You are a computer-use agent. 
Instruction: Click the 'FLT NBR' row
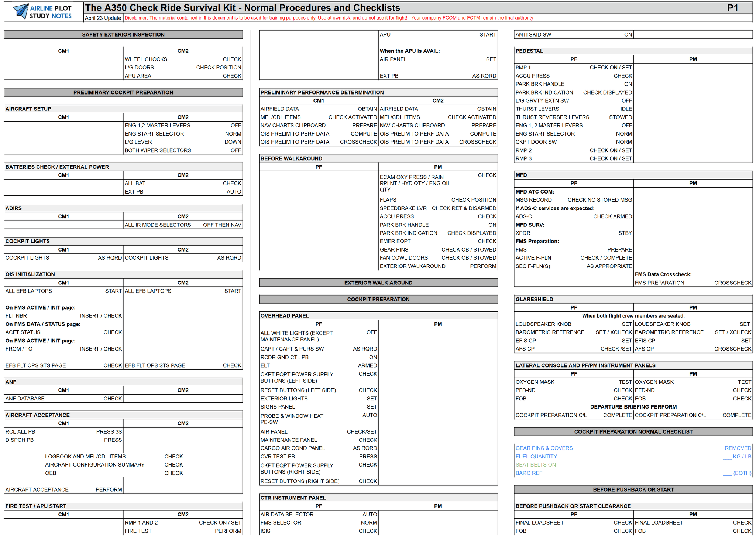coord(64,316)
